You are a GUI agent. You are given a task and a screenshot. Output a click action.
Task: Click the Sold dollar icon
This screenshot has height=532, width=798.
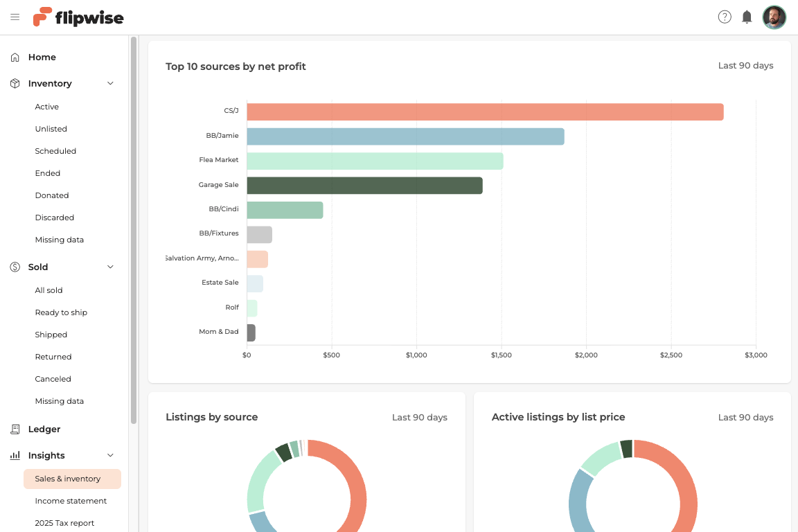[x=15, y=267]
